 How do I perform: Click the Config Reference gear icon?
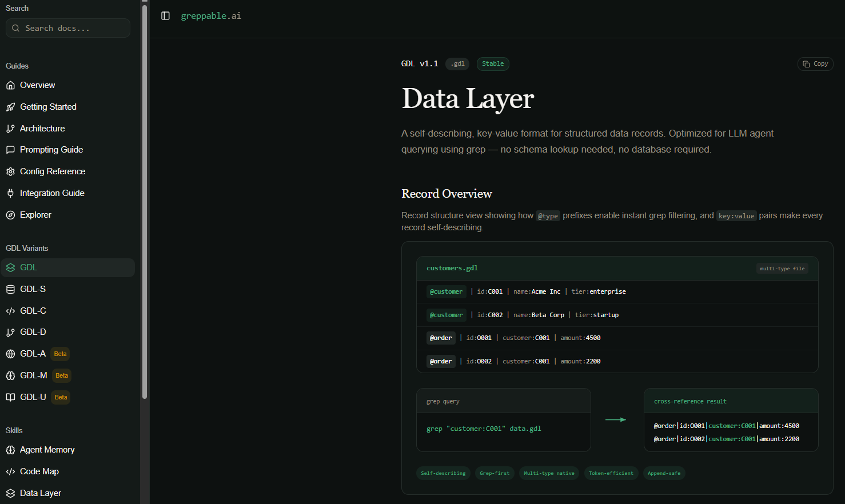pyautogui.click(x=10, y=171)
